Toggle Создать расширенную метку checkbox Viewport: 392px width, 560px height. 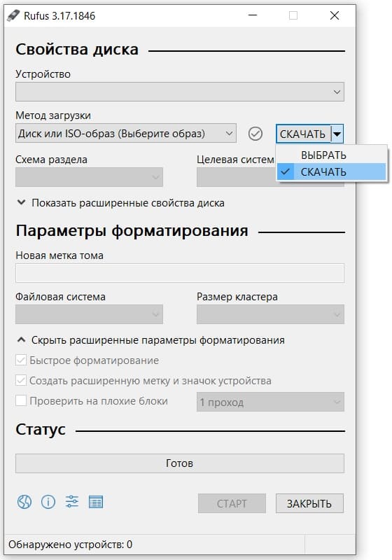click(21, 380)
